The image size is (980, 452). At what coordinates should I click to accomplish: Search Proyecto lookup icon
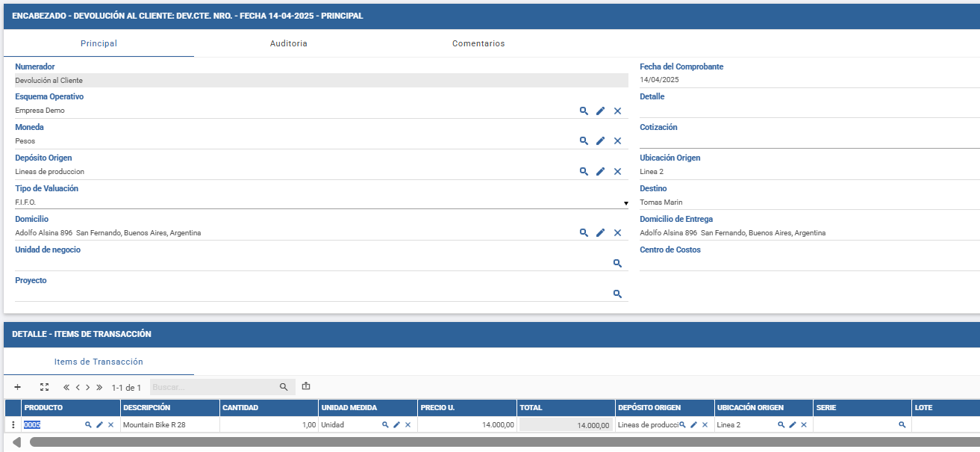tap(617, 294)
